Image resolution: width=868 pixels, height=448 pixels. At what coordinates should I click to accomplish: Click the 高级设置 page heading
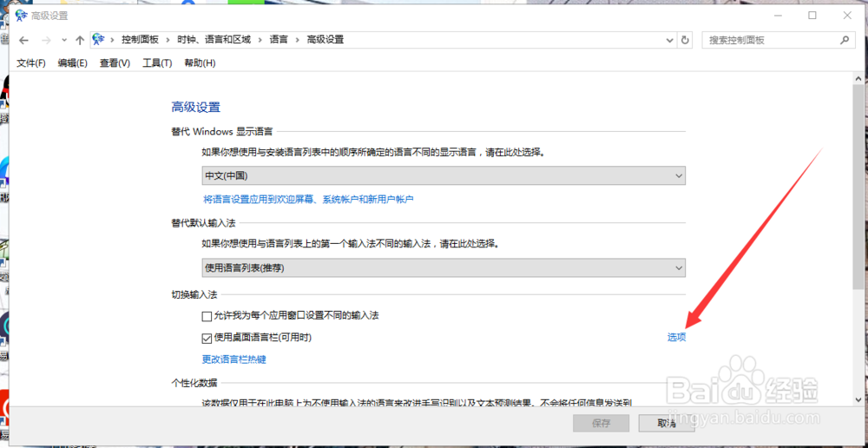[x=195, y=108]
